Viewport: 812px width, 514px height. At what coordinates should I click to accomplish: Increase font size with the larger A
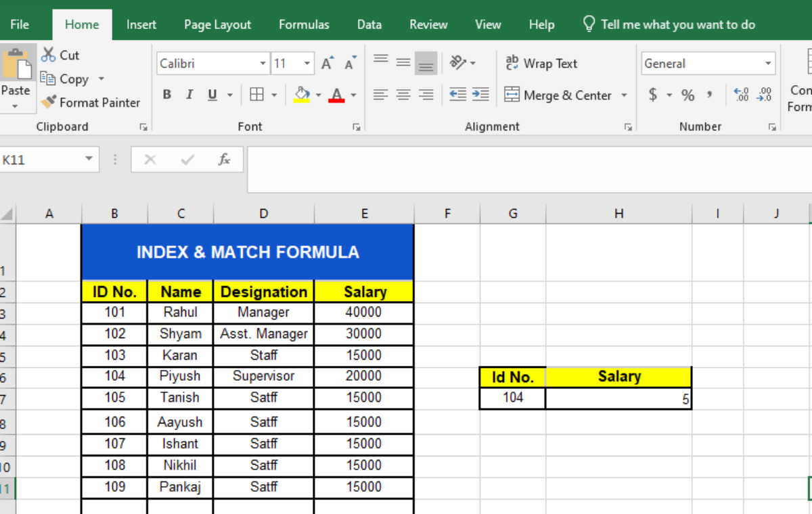click(328, 64)
